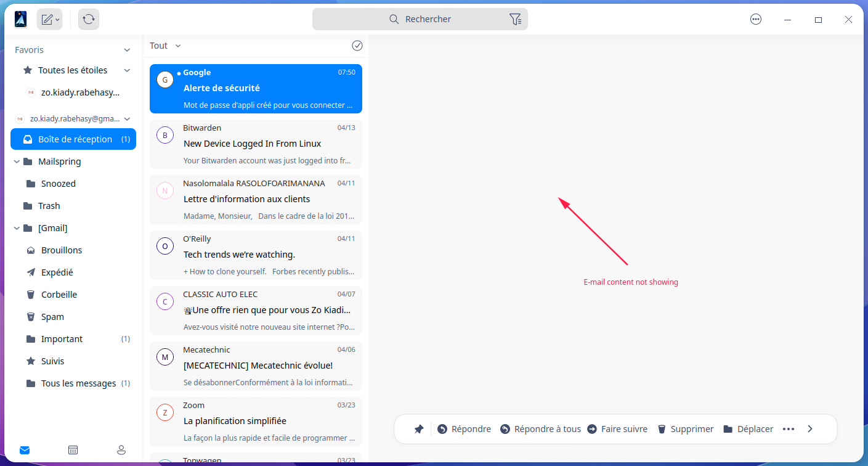Viewport: 868px width, 466px height.
Task: Open the CLASSIC AUTO ELEC email
Action: pyautogui.click(x=256, y=311)
